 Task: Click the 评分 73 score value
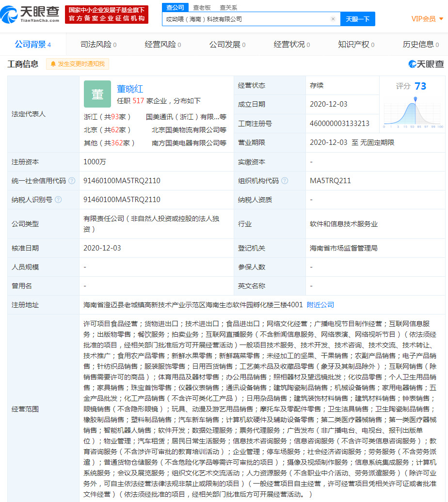420,86
